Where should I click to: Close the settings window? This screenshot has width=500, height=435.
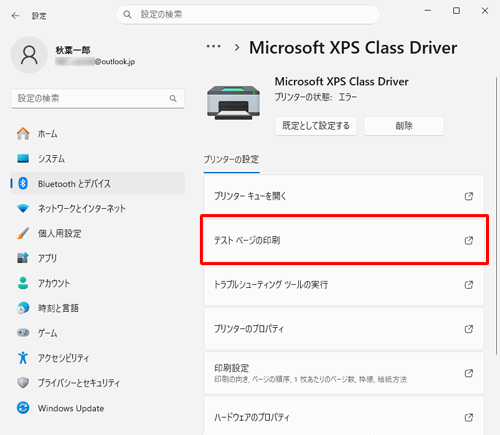485,11
